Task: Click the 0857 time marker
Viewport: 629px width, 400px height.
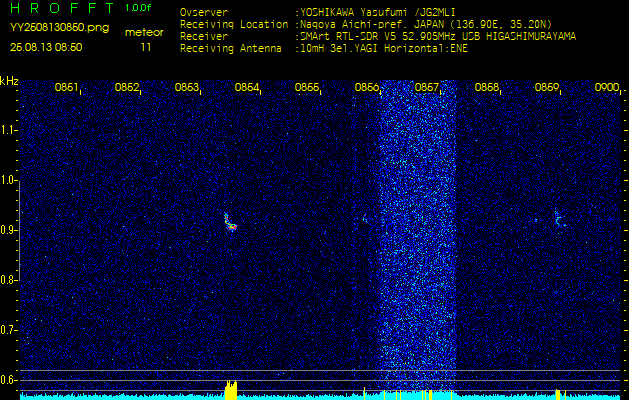Action: click(427, 87)
